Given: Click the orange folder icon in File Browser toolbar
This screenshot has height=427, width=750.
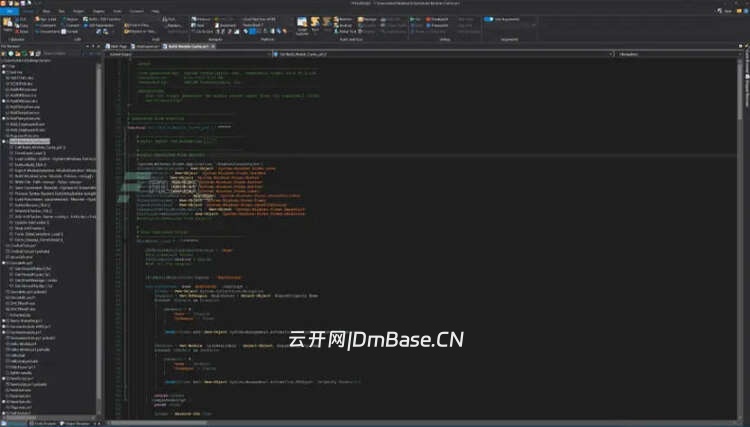Looking at the screenshot, I should coord(17,54).
